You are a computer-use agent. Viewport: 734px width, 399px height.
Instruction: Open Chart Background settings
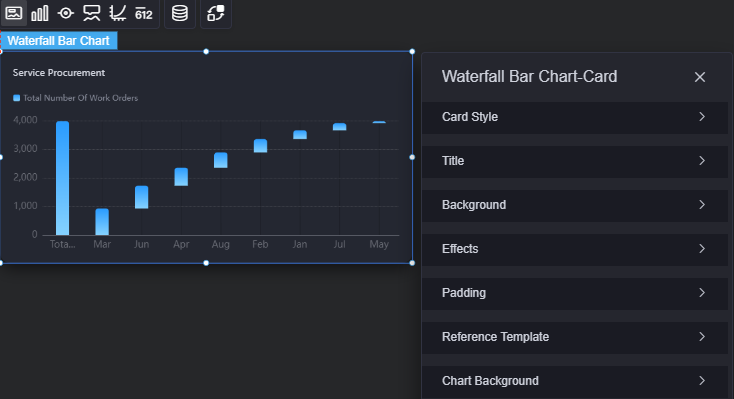click(574, 381)
